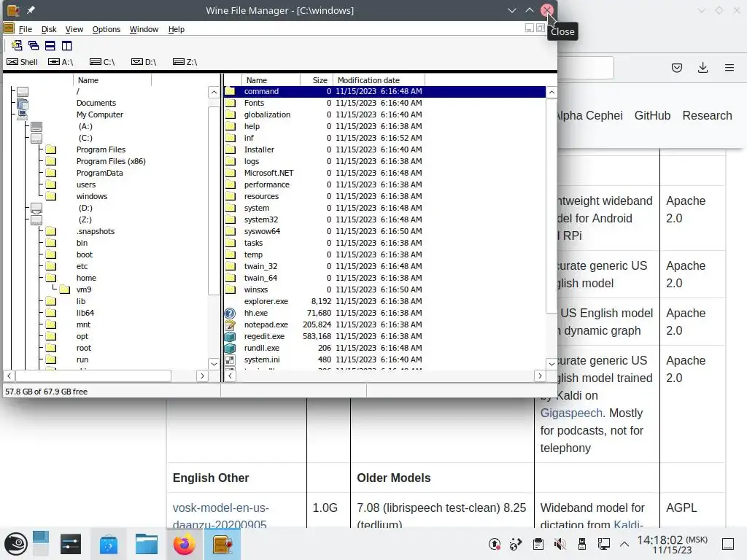Open a new window via toolbar icon

pos(17,46)
